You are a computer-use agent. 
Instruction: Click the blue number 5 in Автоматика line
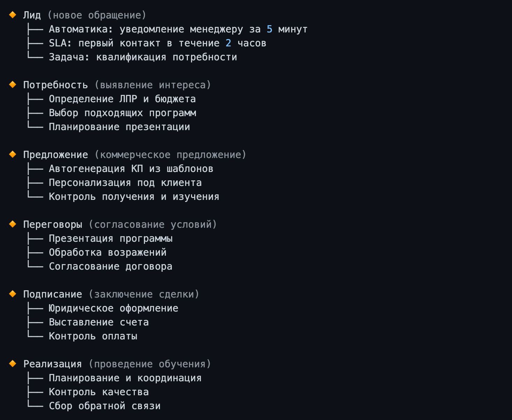tap(269, 29)
